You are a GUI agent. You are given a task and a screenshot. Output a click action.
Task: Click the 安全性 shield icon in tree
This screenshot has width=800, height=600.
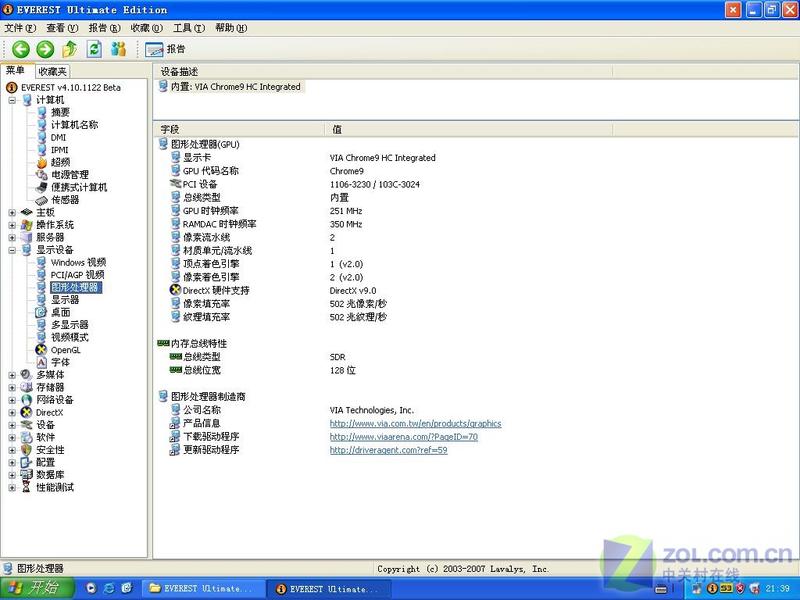[27, 450]
